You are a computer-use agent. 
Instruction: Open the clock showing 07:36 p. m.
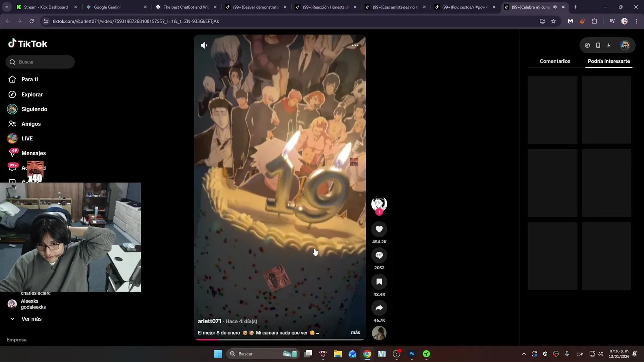pos(619,354)
